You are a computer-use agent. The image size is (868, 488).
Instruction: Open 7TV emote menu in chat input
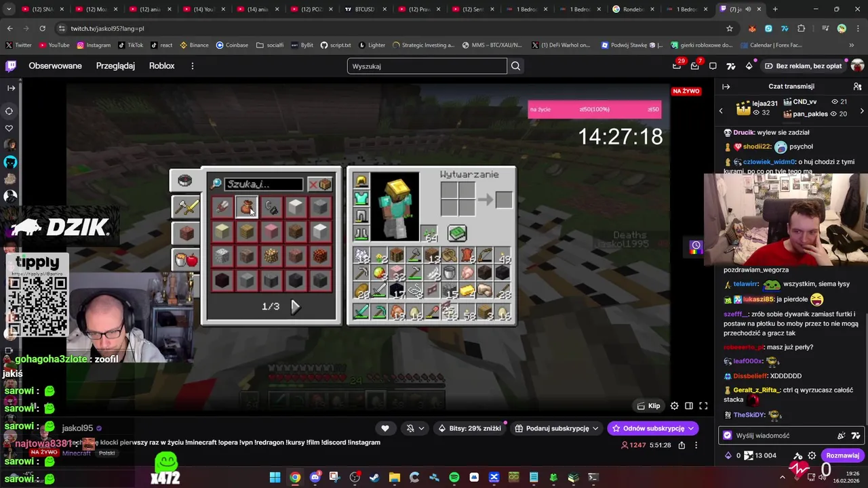tap(855, 436)
